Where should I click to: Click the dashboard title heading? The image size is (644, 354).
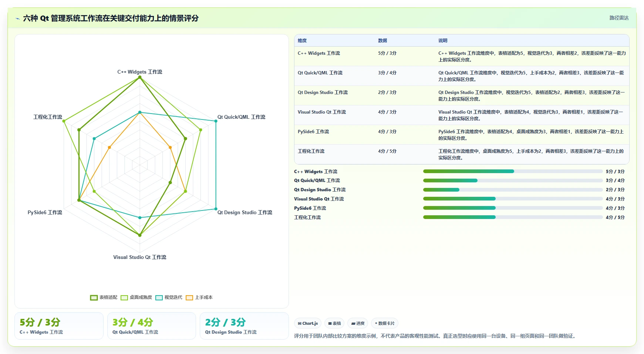click(x=111, y=18)
